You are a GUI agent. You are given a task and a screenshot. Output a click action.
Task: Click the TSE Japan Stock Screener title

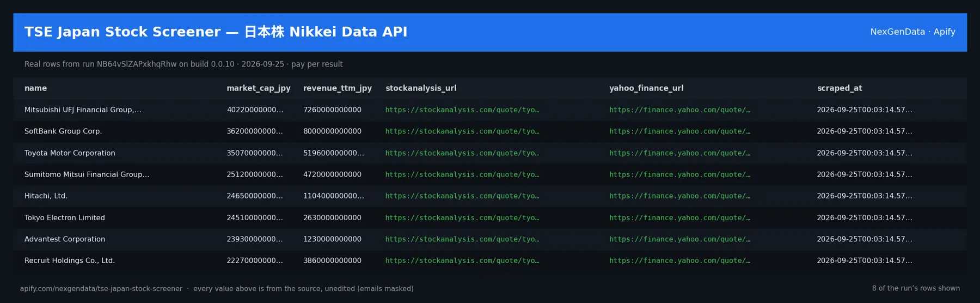click(216, 32)
